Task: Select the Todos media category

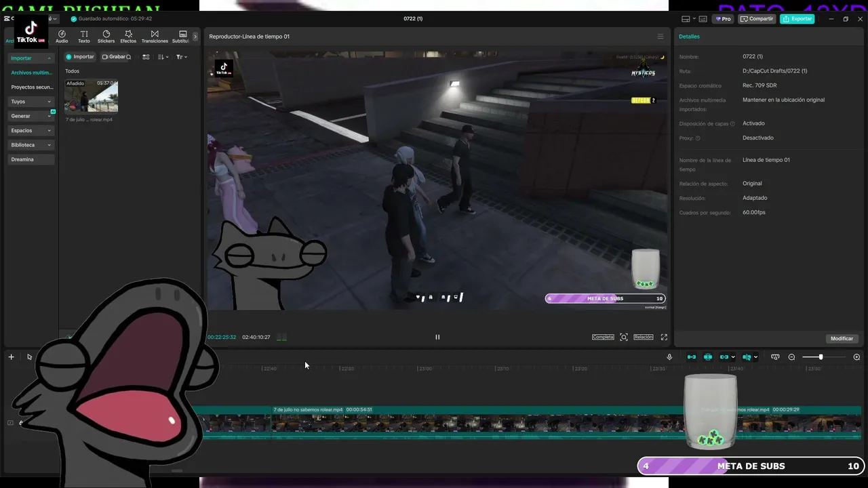Action: (72, 71)
